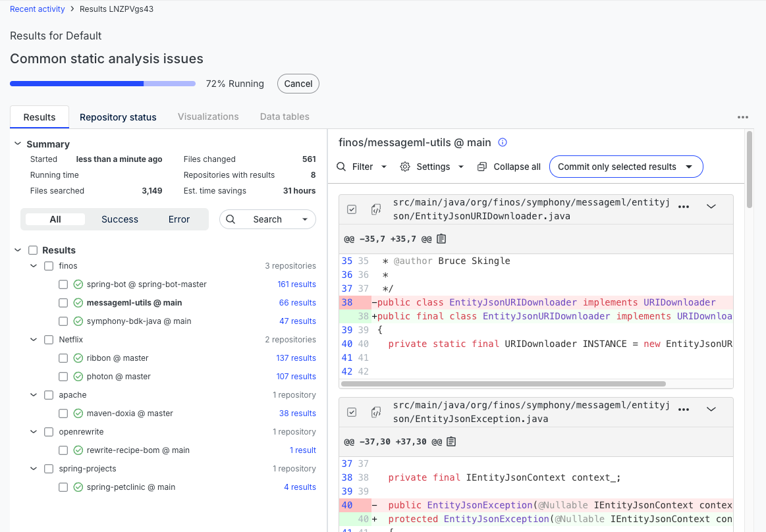Image resolution: width=766 pixels, height=532 pixels.
Task: Open the 4 results link for spring-petclinic
Action: point(300,487)
